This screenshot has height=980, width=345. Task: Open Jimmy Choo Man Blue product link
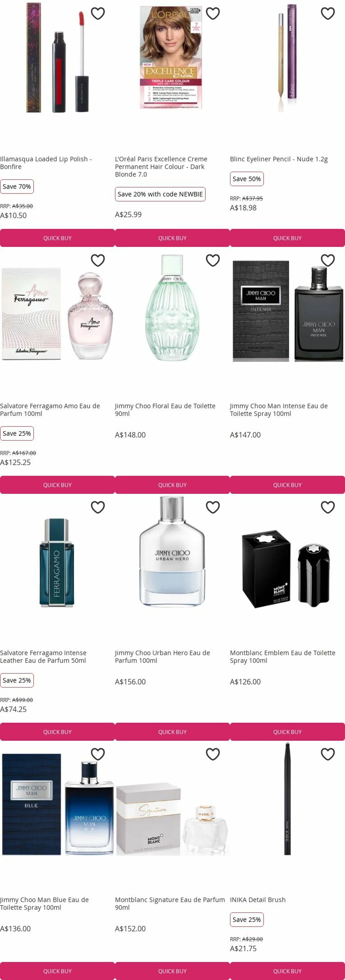tap(44, 904)
